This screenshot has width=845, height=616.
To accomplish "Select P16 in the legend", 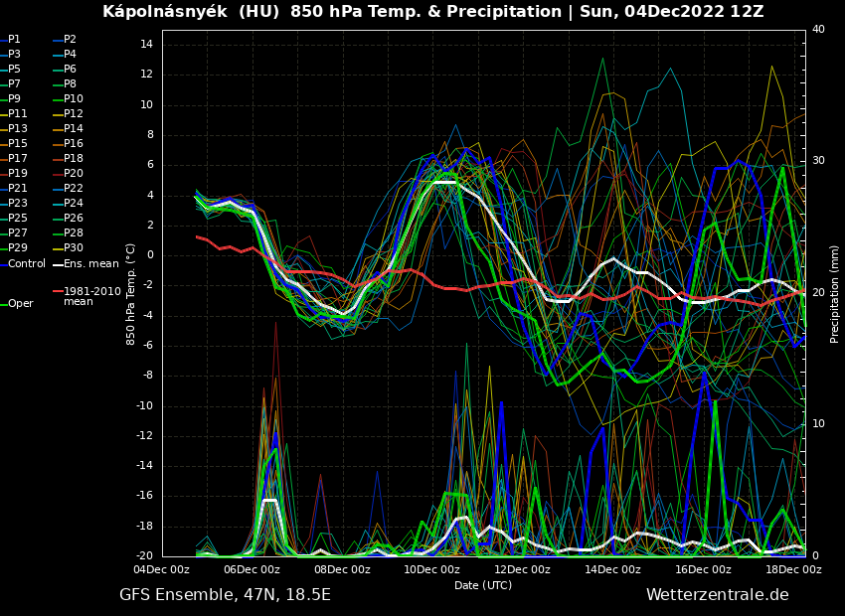I will pyautogui.click(x=74, y=144).
